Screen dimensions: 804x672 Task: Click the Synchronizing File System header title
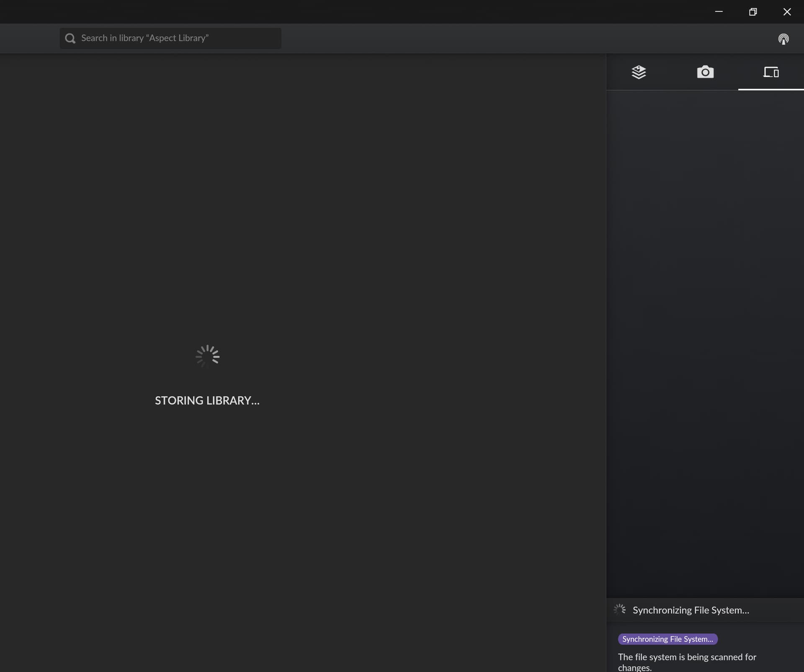pyautogui.click(x=691, y=610)
